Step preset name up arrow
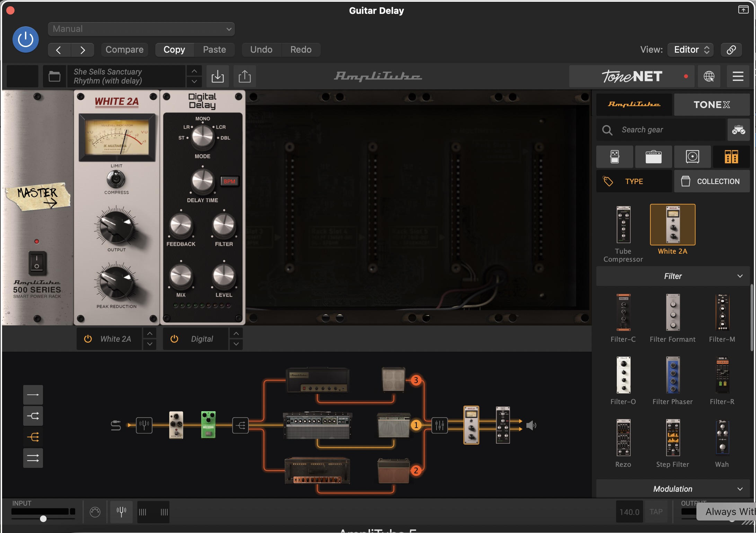The image size is (756, 533). [x=194, y=71]
